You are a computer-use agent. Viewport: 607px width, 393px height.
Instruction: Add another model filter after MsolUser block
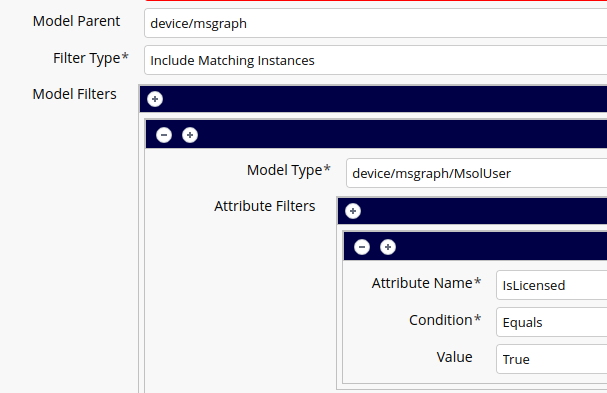190,135
